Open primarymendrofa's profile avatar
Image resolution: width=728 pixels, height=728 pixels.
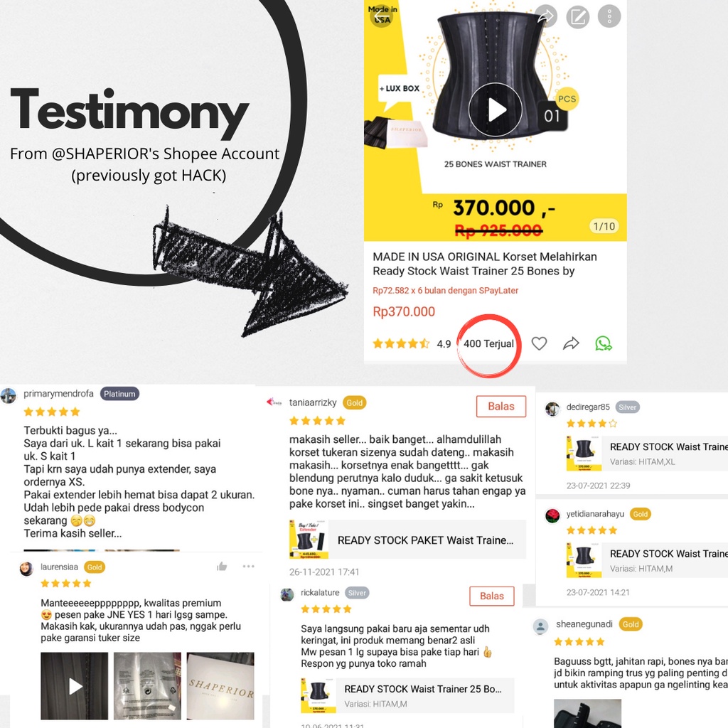pos(9,396)
